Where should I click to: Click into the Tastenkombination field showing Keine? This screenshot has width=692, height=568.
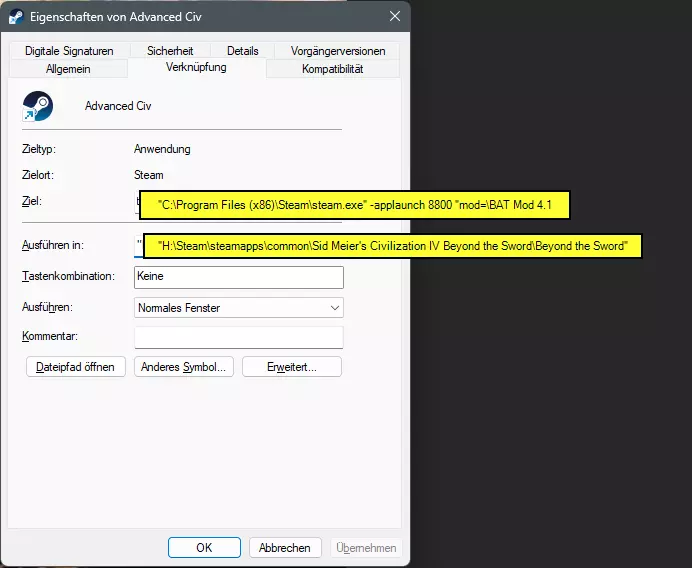239,277
